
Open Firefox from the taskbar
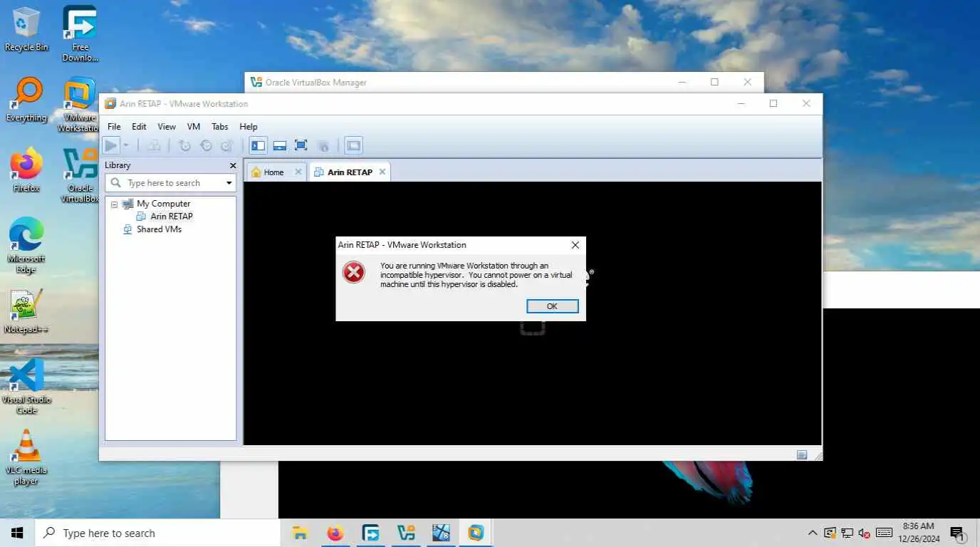click(335, 533)
